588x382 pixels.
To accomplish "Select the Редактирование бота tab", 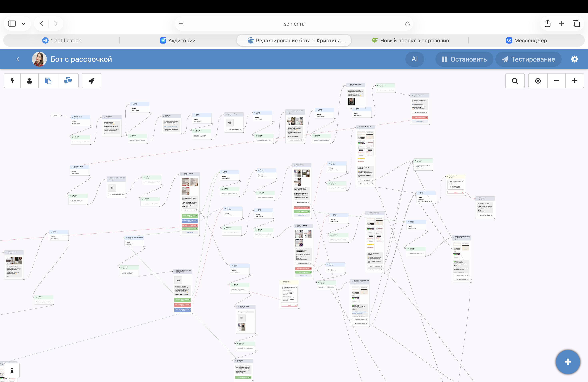I will [x=294, y=41].
